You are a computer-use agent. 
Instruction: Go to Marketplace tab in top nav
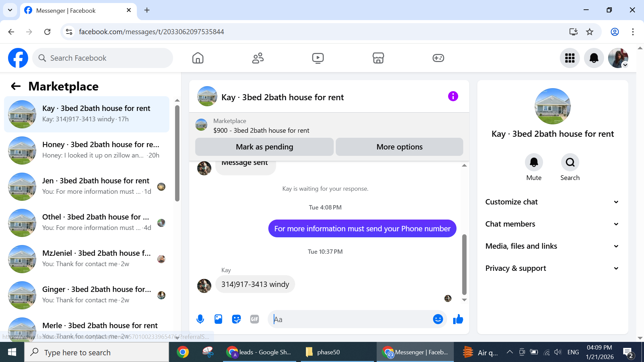click(378, 58)
